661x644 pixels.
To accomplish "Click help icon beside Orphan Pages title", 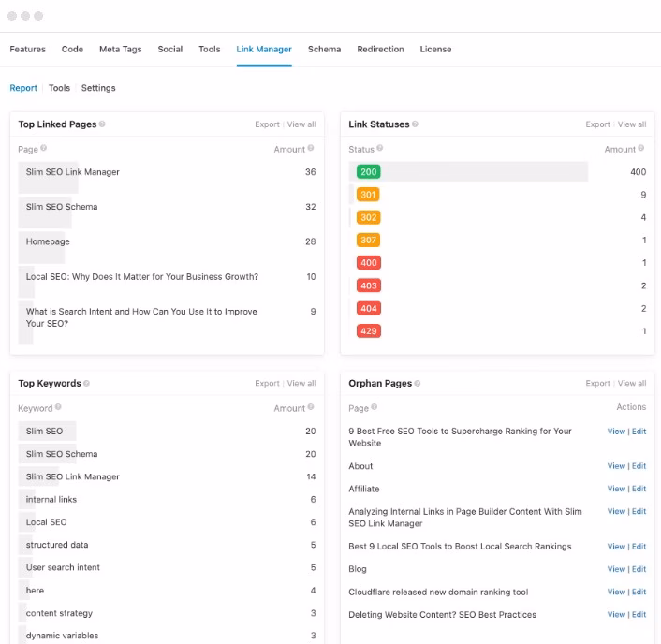I will pos(418,384).
